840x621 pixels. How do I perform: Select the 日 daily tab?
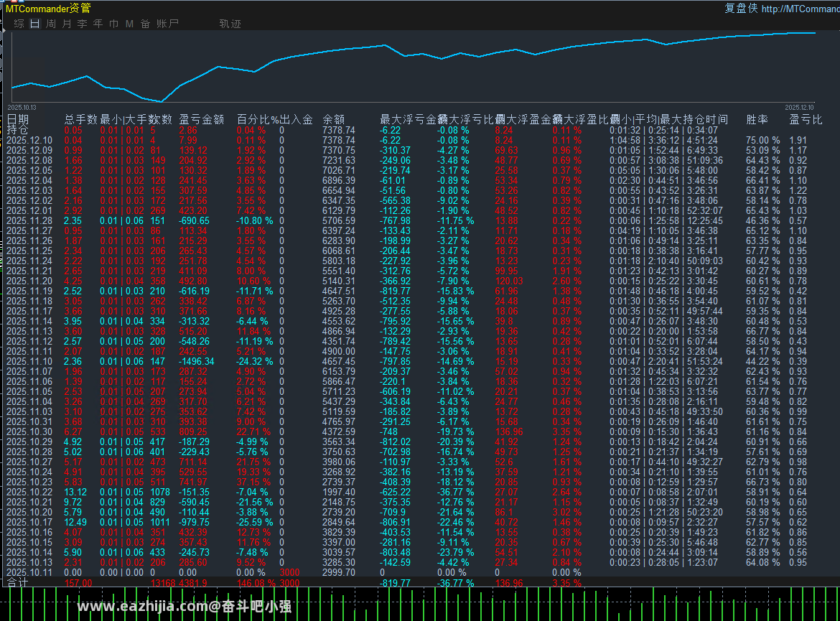35,24
